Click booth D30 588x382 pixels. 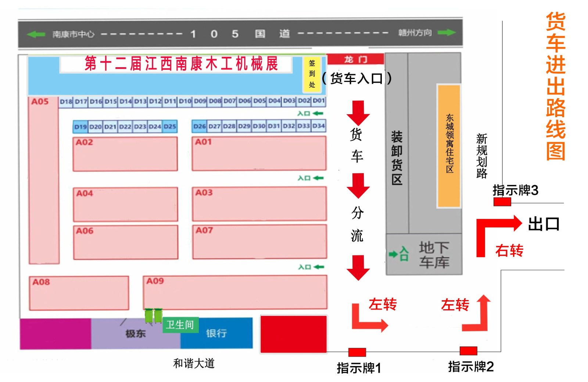click(x=259, y=126)
